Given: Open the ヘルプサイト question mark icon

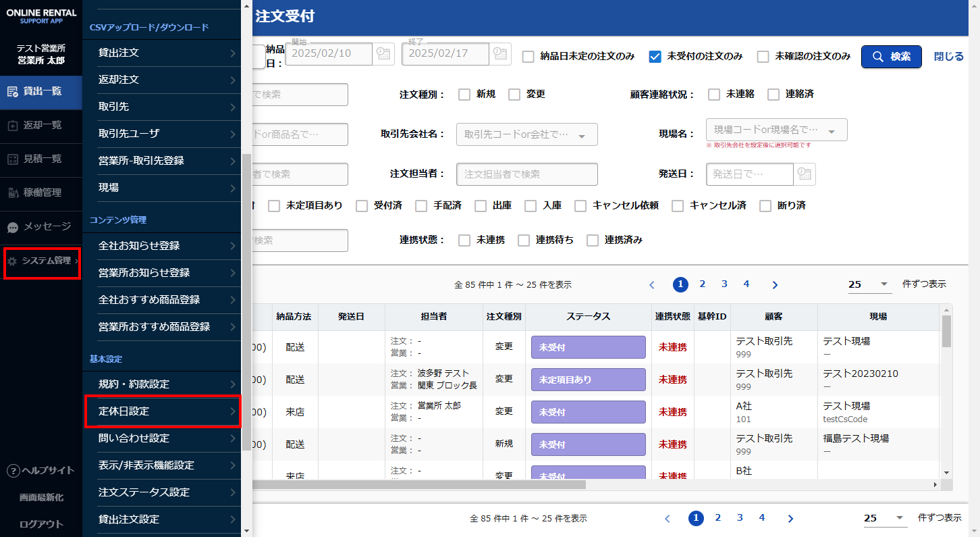Looking at the screenshot, I should [12, 471].
